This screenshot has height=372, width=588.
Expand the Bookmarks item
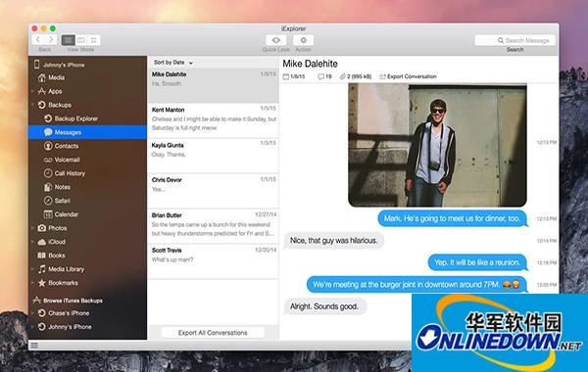pos(32,283)
